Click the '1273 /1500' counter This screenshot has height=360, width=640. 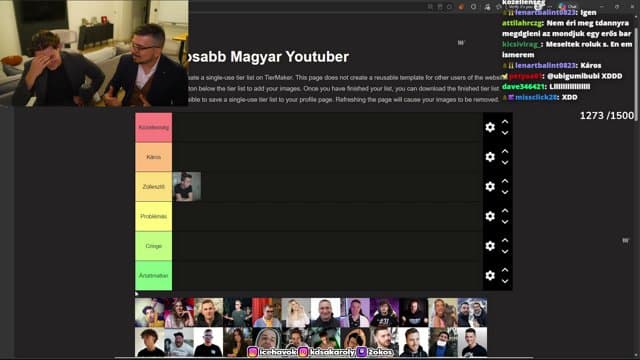point(607,116)
